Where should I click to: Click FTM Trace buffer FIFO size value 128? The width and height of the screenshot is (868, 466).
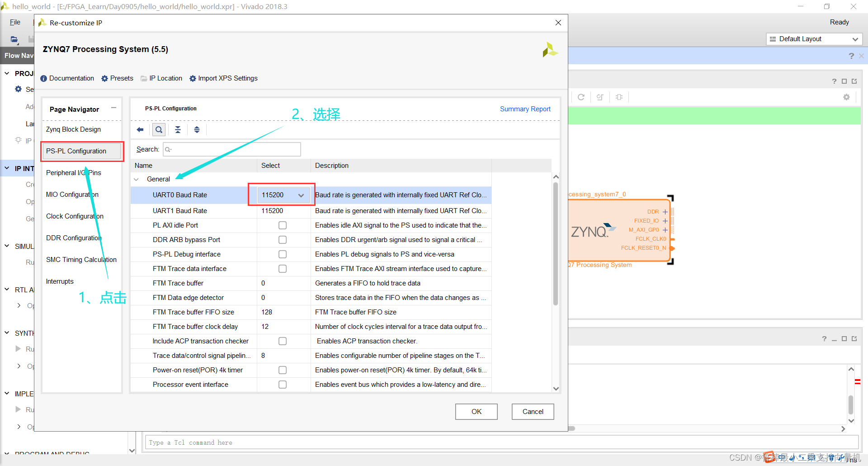267,312
